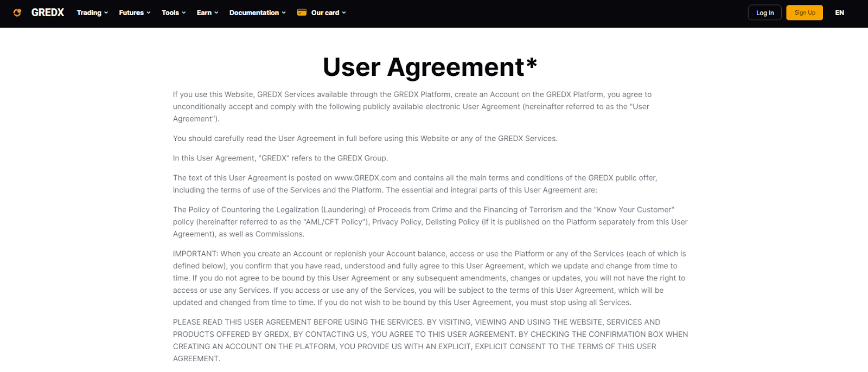
Task: Expand the Futures dropdown chevron
Action: pyautogui.click(x=148, y=12)
